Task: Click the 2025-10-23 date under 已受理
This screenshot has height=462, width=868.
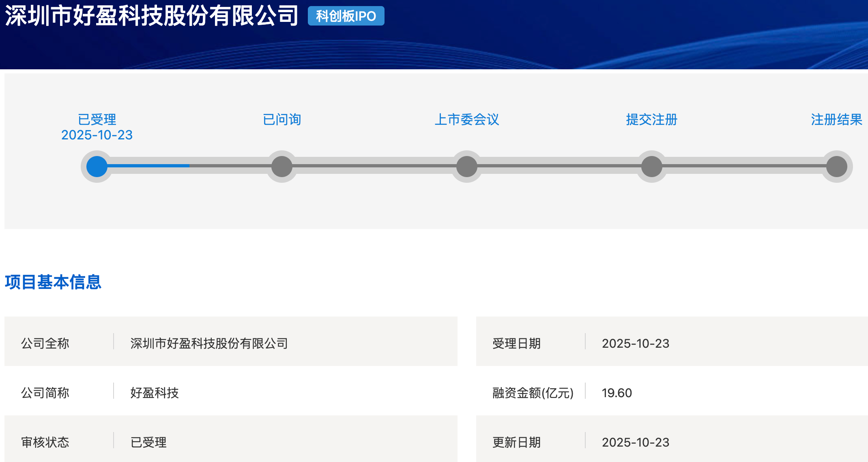Action: tap(97, 135)
